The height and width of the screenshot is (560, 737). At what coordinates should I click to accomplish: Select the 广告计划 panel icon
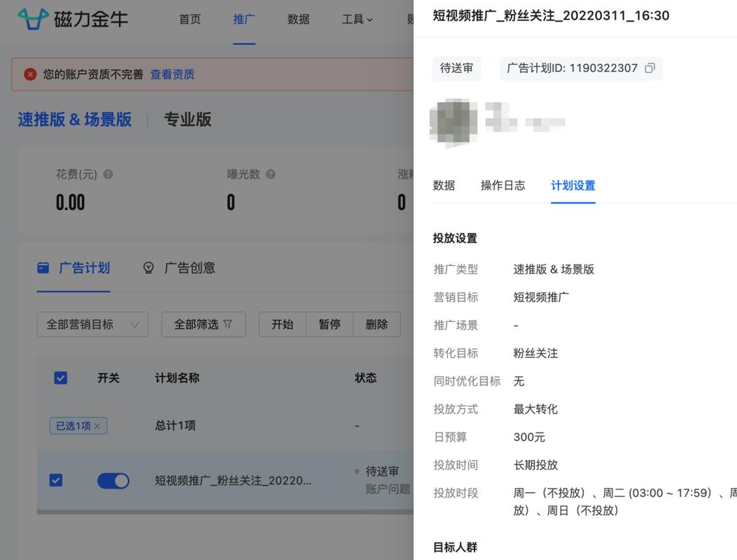click(x=43, y=267)
